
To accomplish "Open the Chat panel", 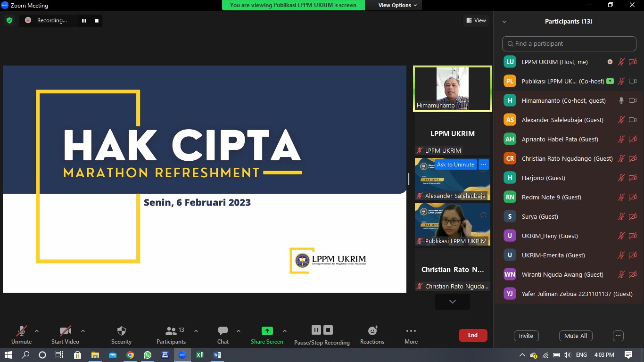I will (x=223, y=335).
